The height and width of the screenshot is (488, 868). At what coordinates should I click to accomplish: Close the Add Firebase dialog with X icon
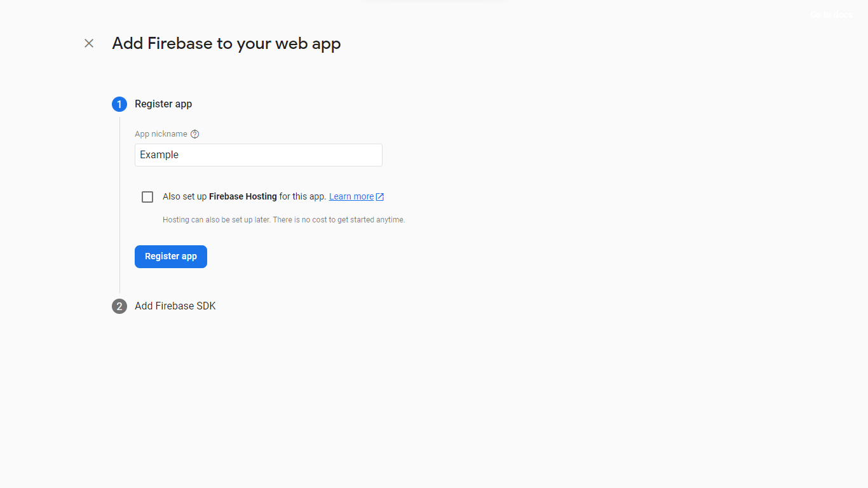(x=89, y=43)
